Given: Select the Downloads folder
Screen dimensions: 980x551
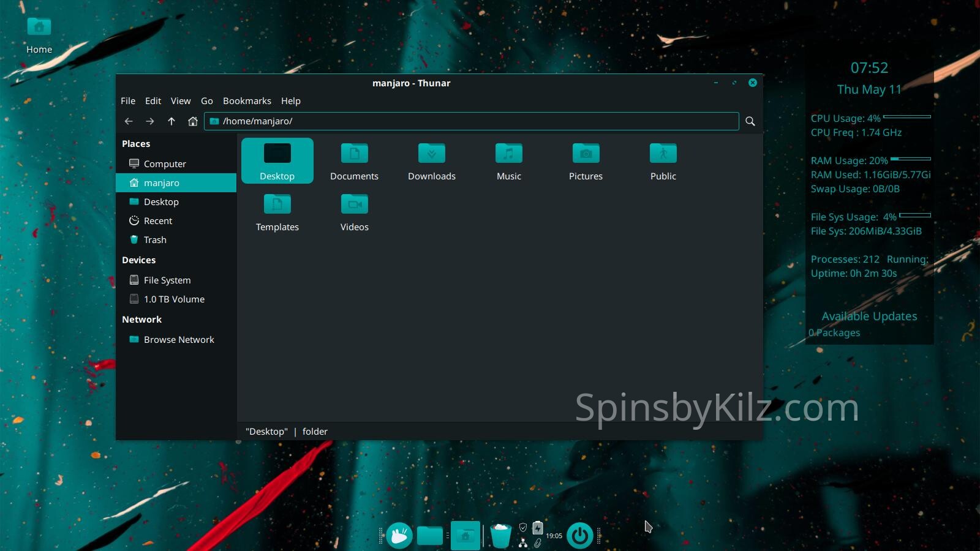Looking at the screenshot, I should point(432,161).
